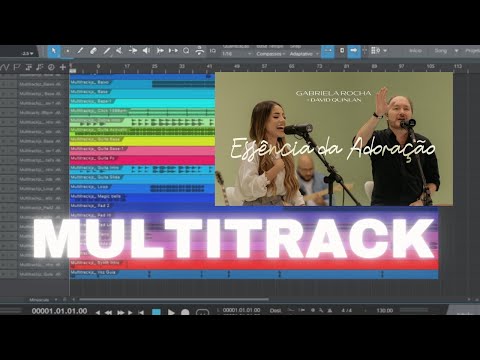Toggle the small page icon in toolbar
The image size is (480, 360).
[x=342, y=50]
